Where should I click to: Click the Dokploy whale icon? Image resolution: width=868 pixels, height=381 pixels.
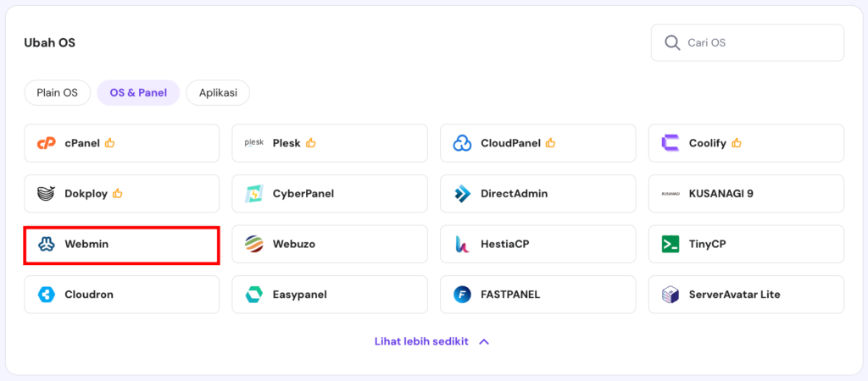(x=46, y=193)
